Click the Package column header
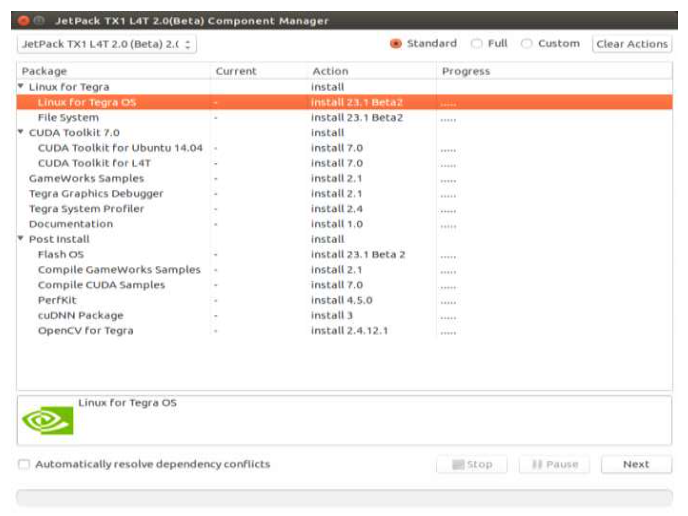The image size is (688, 516). [114, 71]
